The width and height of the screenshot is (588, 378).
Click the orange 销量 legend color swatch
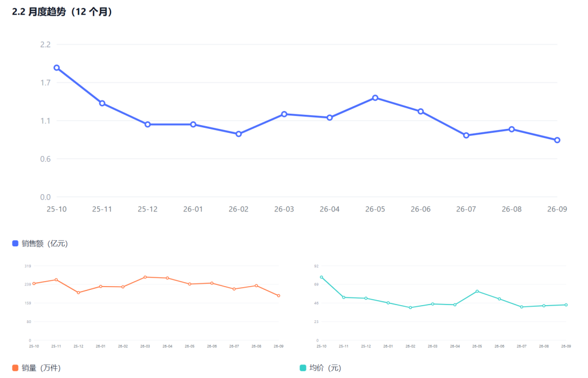[x=15, y=368]
